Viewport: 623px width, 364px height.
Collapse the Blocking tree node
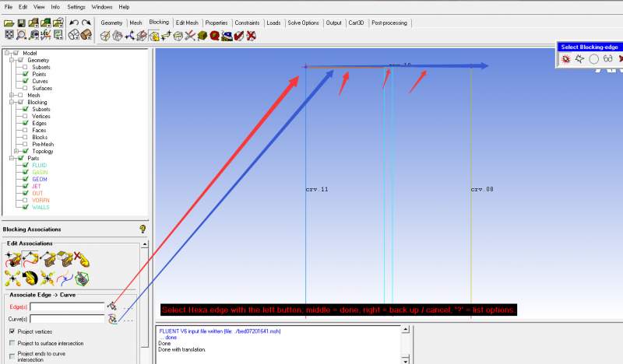coord(12,102)
